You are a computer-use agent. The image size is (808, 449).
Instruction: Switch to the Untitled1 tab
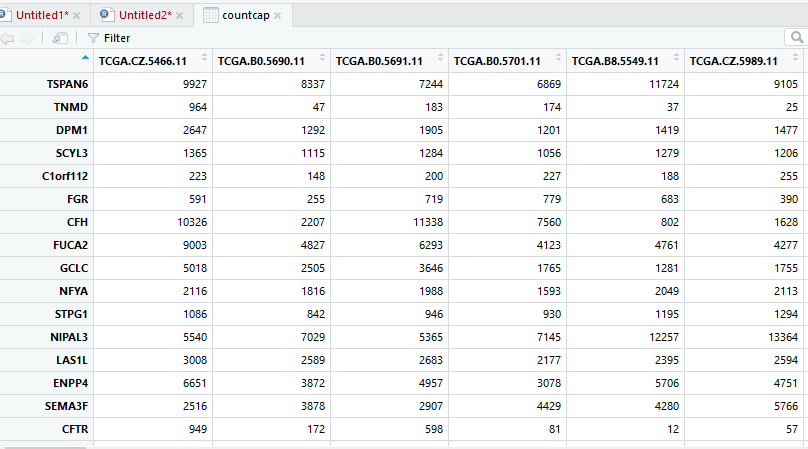41,15
